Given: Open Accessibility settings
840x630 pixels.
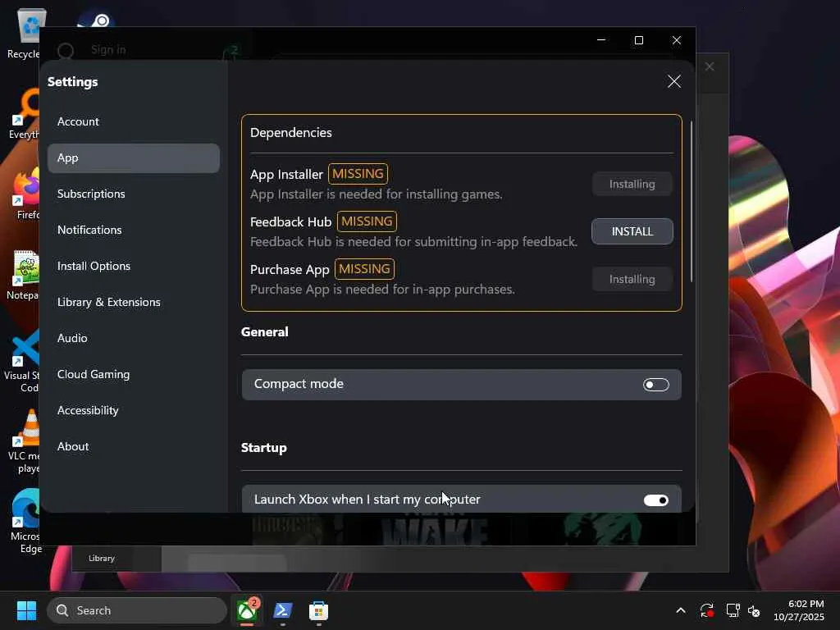Looking at the screenshot, I should (134, 410).
